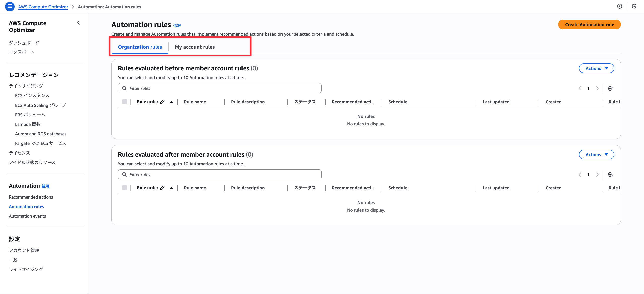Sort first table by Rule order arrow
Image resolution: width=644 pixels, height=294 pixels.
[172, 102]
